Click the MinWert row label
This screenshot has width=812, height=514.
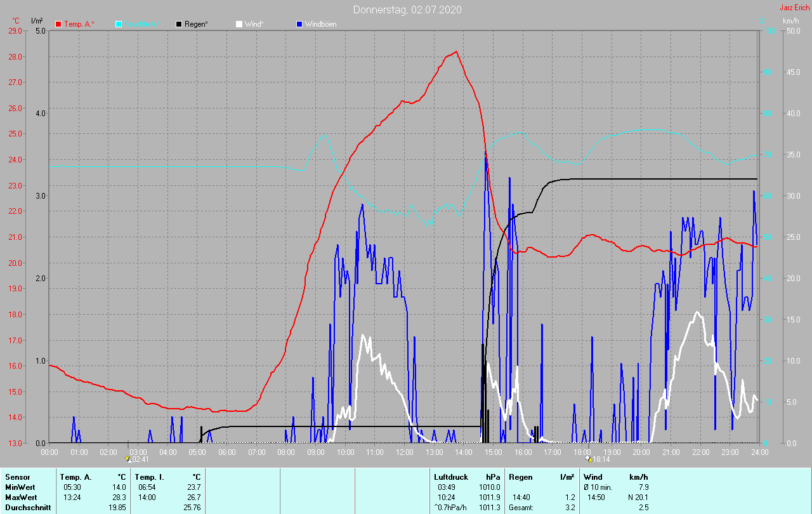coord(20,487)
